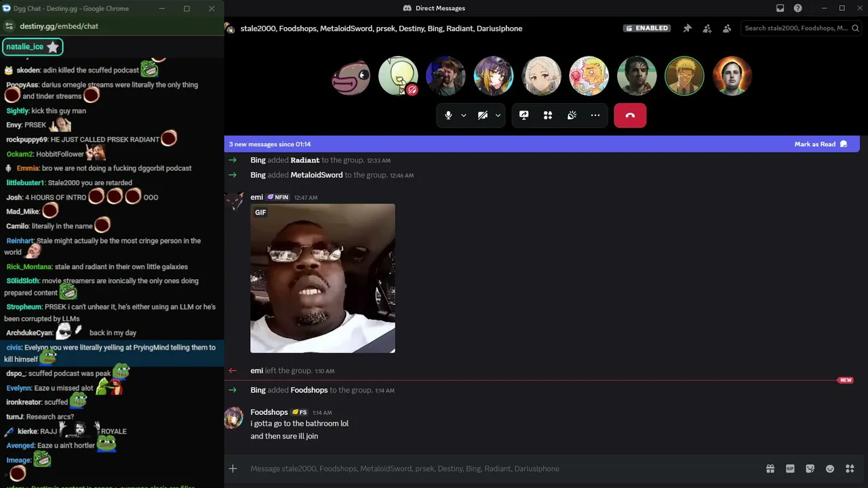Click the FS tag beside Foodshops

[300, 412]
